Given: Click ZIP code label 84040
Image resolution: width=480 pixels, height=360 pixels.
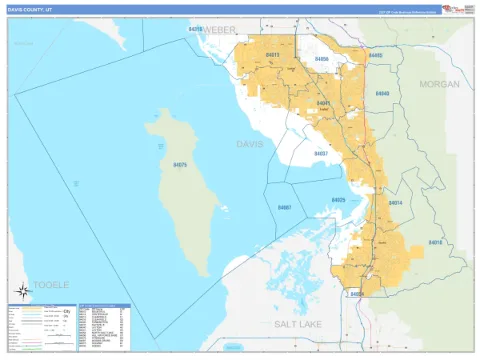Looking at the screenshot, I should [382, 93].
